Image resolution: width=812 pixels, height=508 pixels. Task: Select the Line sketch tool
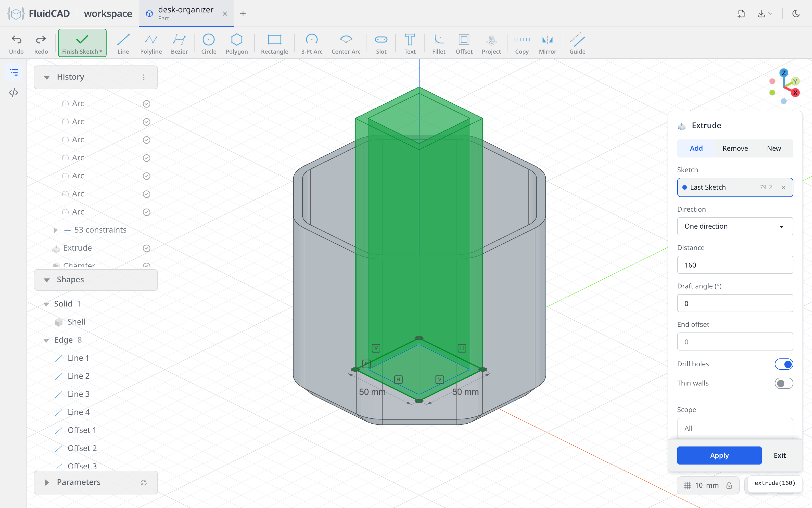pos(123,43)
